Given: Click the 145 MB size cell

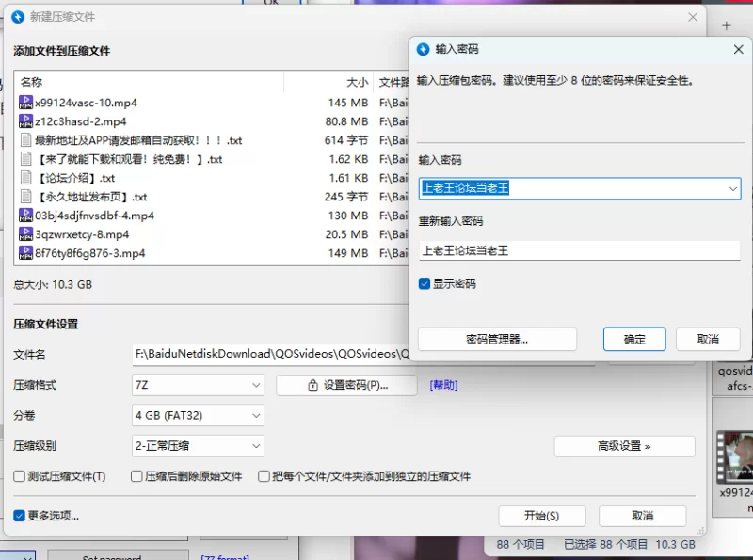Looking at the screenshot, I should pyautogui.click(x=348, y=103).
